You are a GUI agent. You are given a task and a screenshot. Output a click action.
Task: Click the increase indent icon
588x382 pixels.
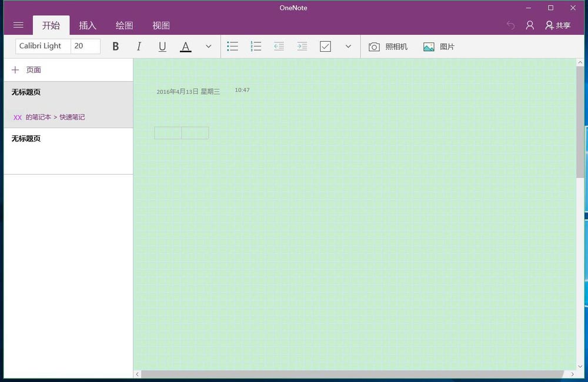302,46
